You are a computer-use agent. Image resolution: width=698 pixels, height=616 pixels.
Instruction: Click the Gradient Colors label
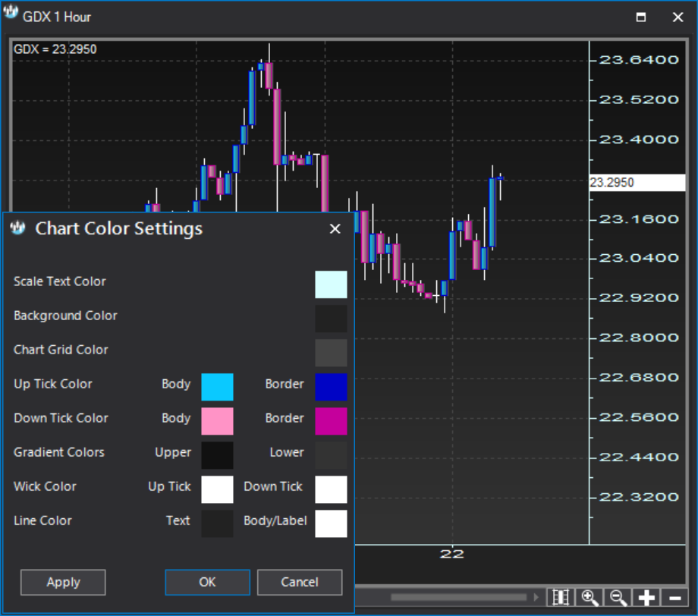point(58,452)
